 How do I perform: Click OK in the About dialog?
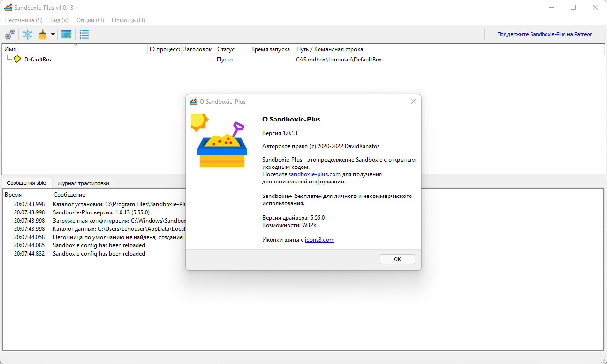point(397,259)
